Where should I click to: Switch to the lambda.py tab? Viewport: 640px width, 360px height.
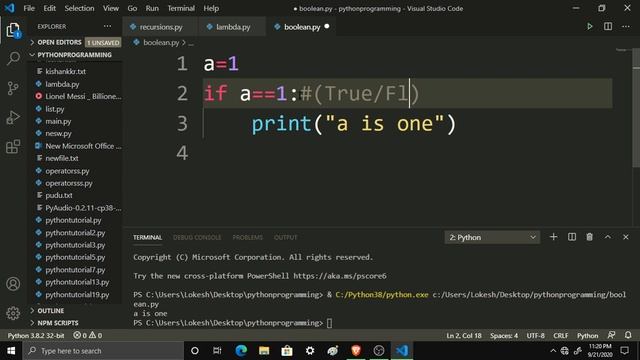click(x=232, y=27)
